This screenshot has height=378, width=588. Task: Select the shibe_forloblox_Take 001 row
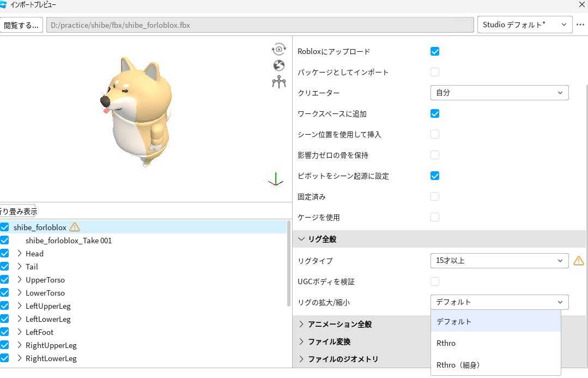pos(143,240)
